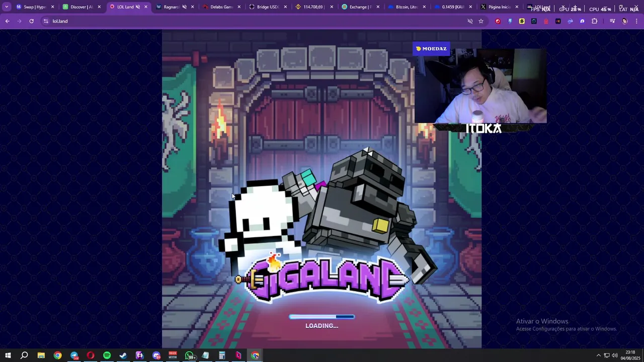Switch to the Exchange tab
The height and width of the screenshot is (362, 644).
pos(361,7)
